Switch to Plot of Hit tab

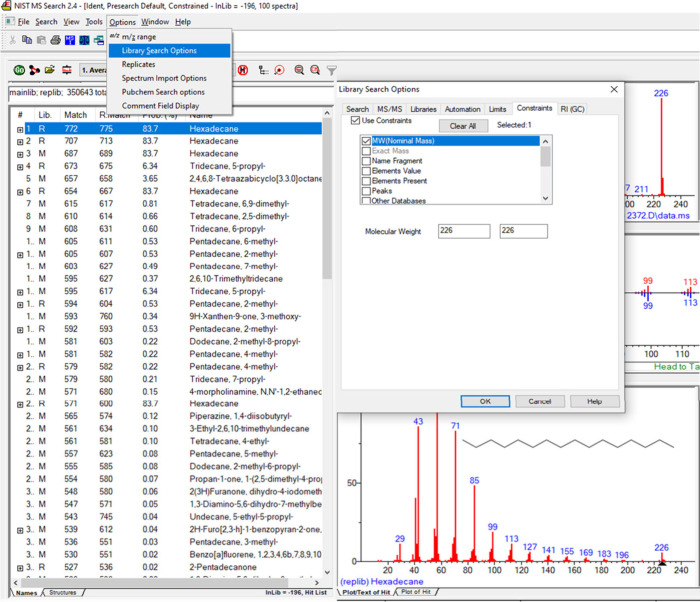pyautogui.click(x=416, y=591)
